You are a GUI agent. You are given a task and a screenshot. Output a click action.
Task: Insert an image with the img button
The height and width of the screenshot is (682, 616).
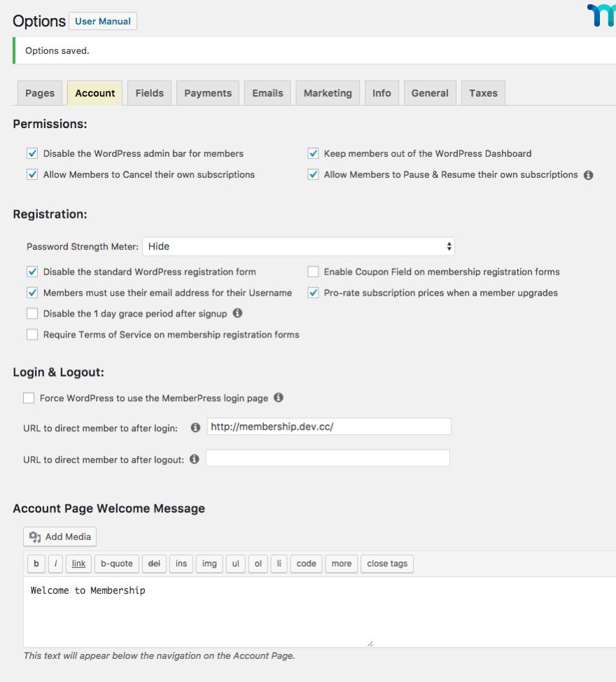209,564
